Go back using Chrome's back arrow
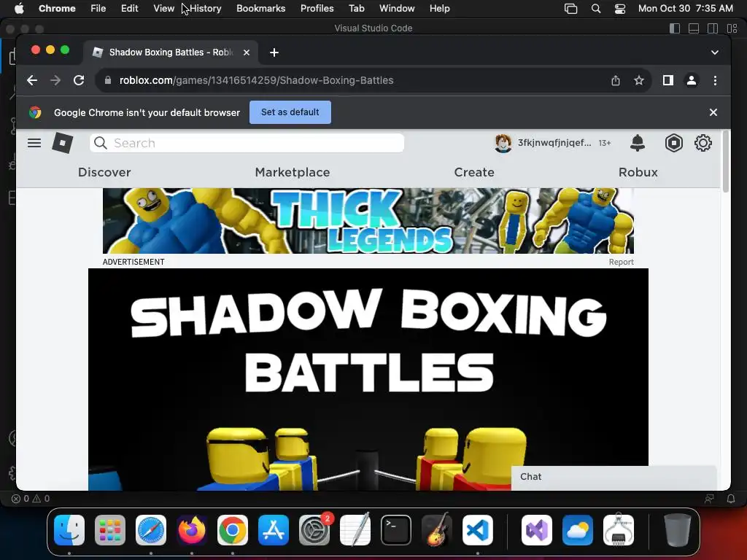 pos(32,80)
